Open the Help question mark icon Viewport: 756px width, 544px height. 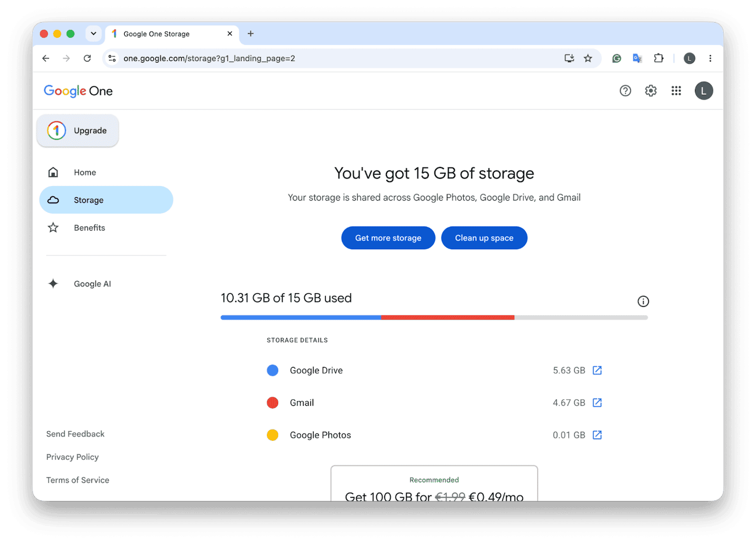[625, 91]
